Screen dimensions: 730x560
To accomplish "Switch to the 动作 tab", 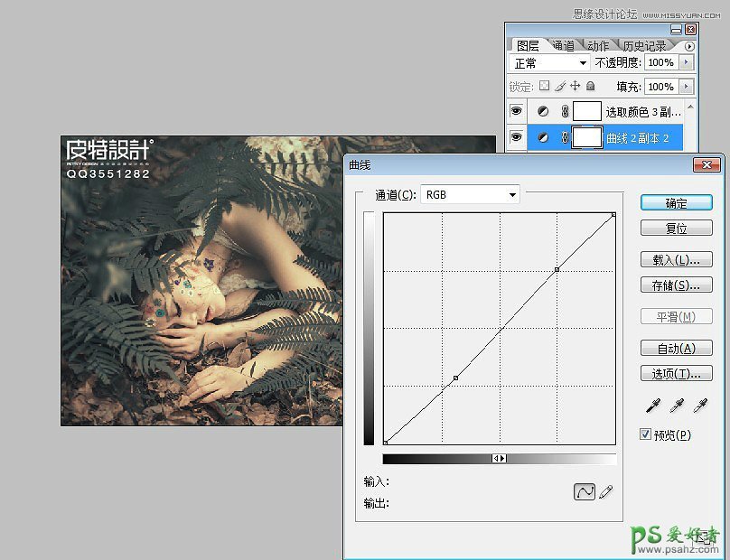I will click(x=597, y=46).
